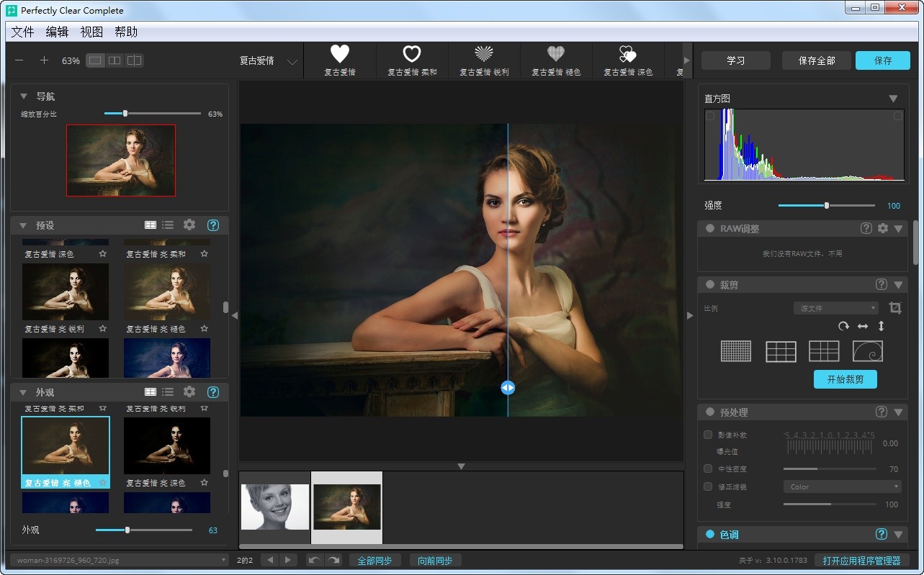This screenshot has height=575, width=924.
Task: Open the 文件 menu
Action: coord(23,32)
